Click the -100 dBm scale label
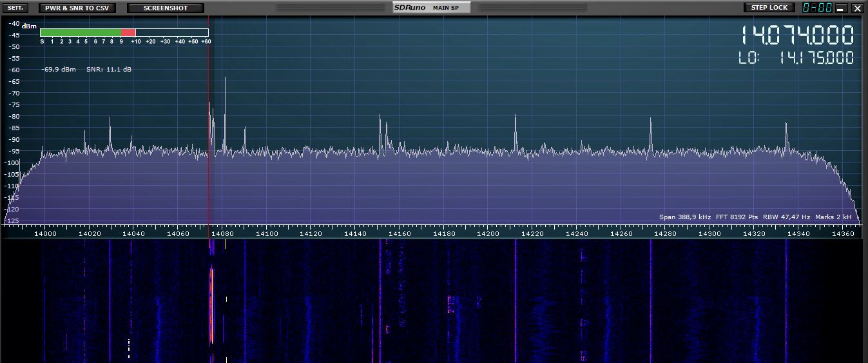 click(x=11, y=162)
